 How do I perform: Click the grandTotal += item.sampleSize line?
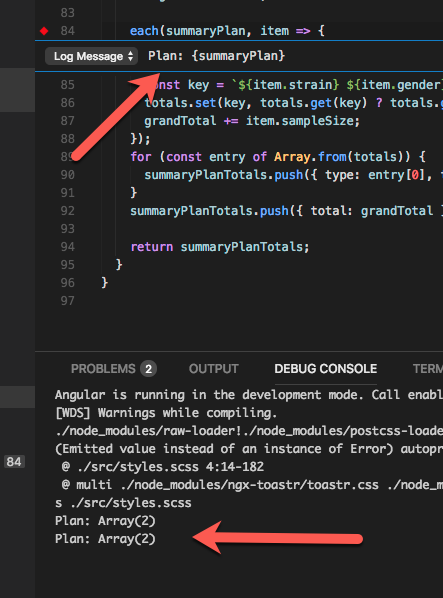click(x=252, y=121)
